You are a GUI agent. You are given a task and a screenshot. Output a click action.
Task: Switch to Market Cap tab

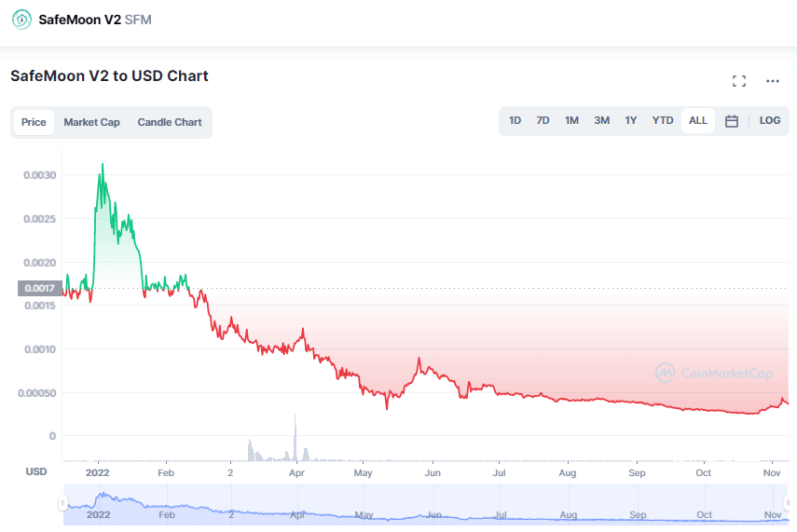pos(92,122)
